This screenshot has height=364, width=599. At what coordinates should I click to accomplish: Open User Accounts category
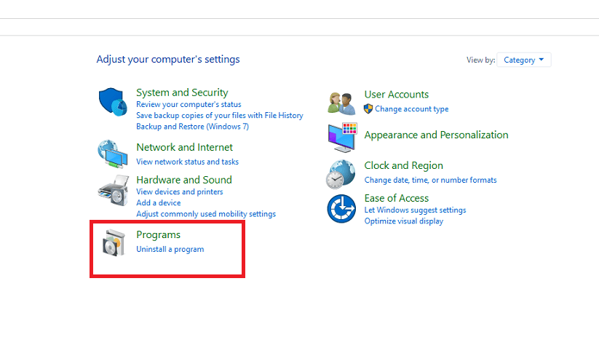coord(397,95)
